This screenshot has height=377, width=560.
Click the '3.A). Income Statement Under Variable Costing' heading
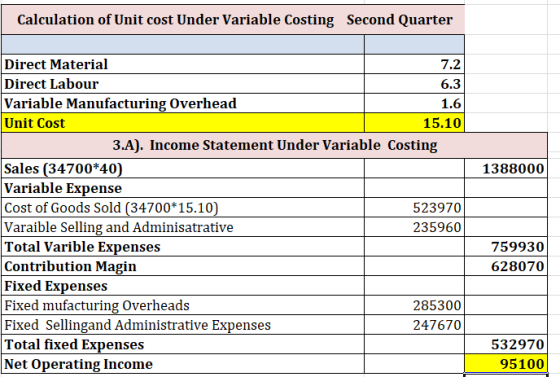274,145
